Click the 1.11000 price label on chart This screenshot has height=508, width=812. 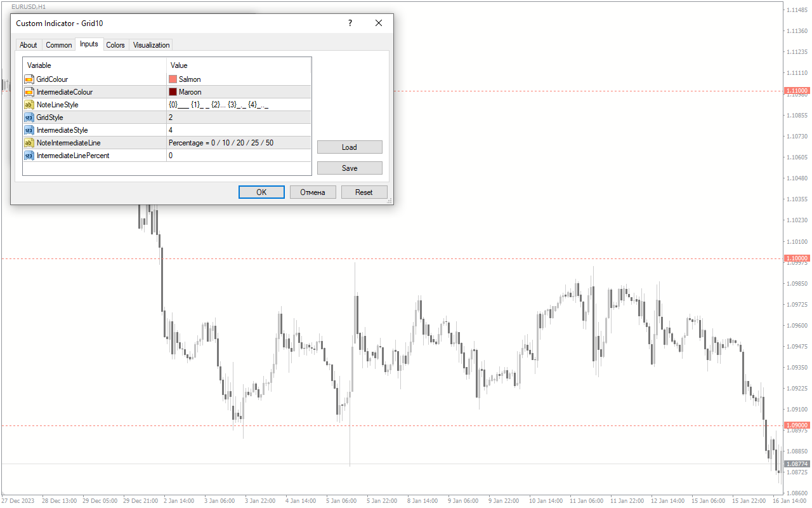pos(797,91)
